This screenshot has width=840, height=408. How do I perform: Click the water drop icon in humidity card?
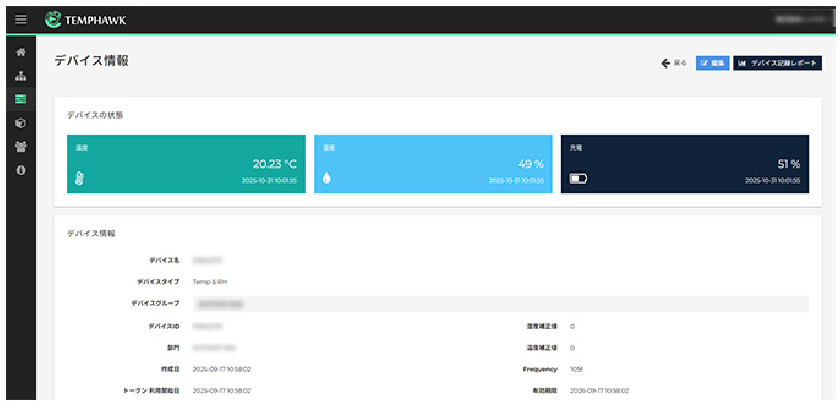tap(326, 180)
